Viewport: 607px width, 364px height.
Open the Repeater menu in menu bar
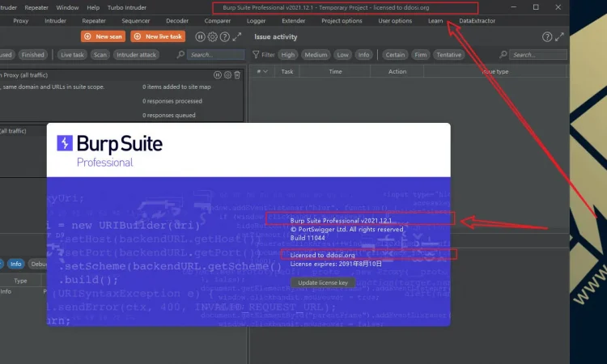[x=36, y=7]
